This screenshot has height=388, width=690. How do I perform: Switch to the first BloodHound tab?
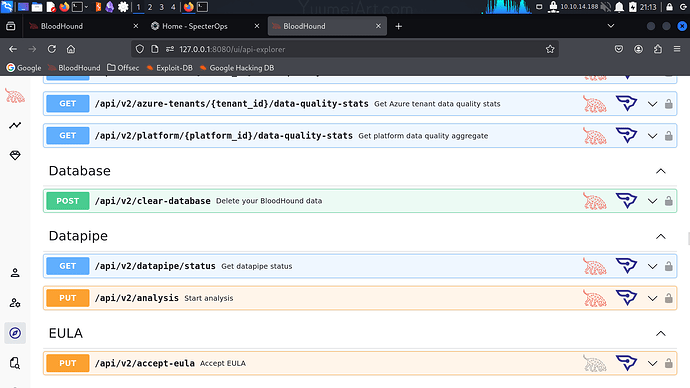click(84, 26)
